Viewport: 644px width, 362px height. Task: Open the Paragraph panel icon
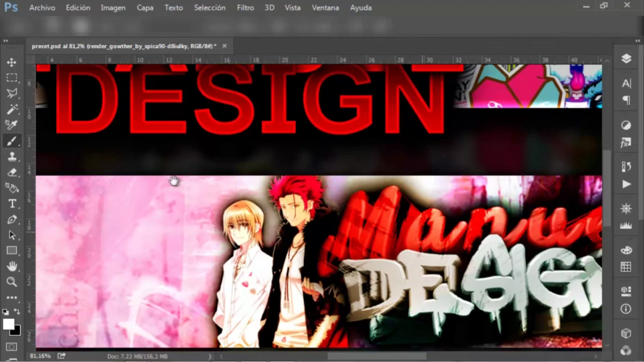click(x=626, y=100)
